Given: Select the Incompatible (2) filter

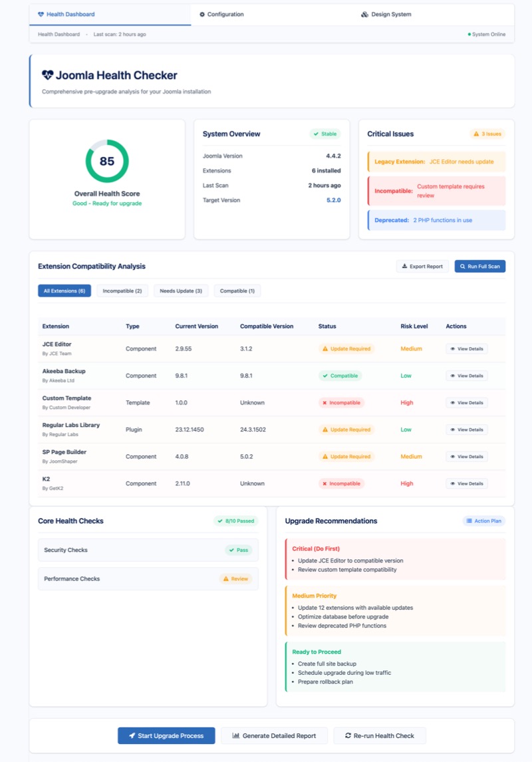Looking at the screenshot, I should click(123, 291).
